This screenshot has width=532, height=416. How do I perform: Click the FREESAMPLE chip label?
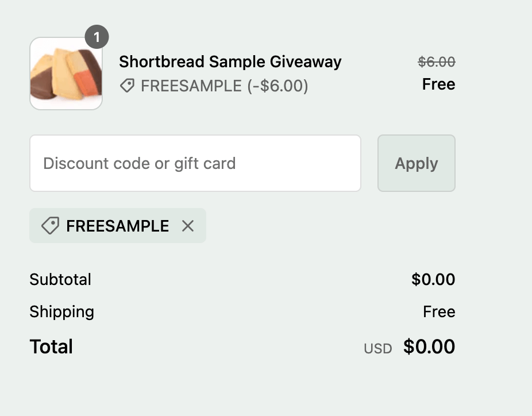pos(117,226)
